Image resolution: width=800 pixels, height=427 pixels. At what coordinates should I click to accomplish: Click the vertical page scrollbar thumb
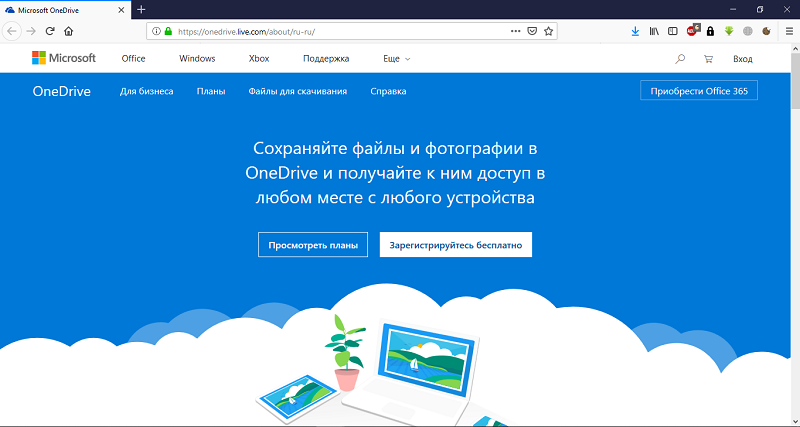pyautogui.click(x=795, y=81)
